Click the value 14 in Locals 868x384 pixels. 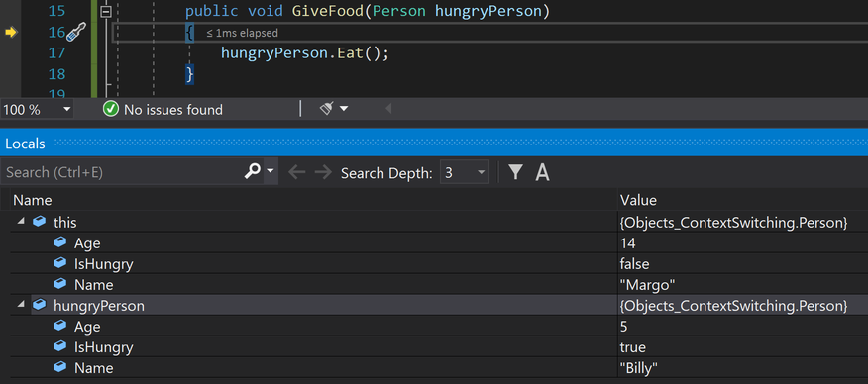pyautogui.click(x=628, y=243)
